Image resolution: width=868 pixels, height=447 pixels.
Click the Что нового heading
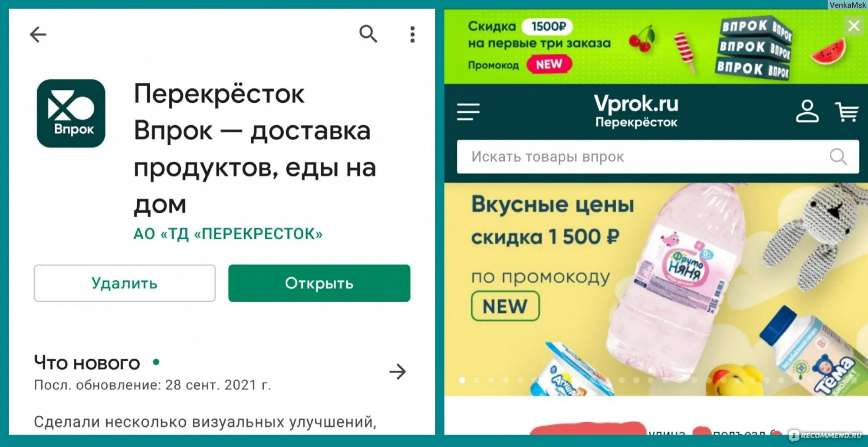coord(87,363)
